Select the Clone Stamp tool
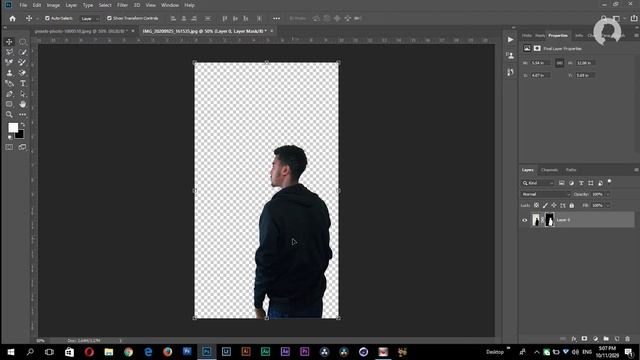This screenshot has height=360, width=640. coord(9,73)
